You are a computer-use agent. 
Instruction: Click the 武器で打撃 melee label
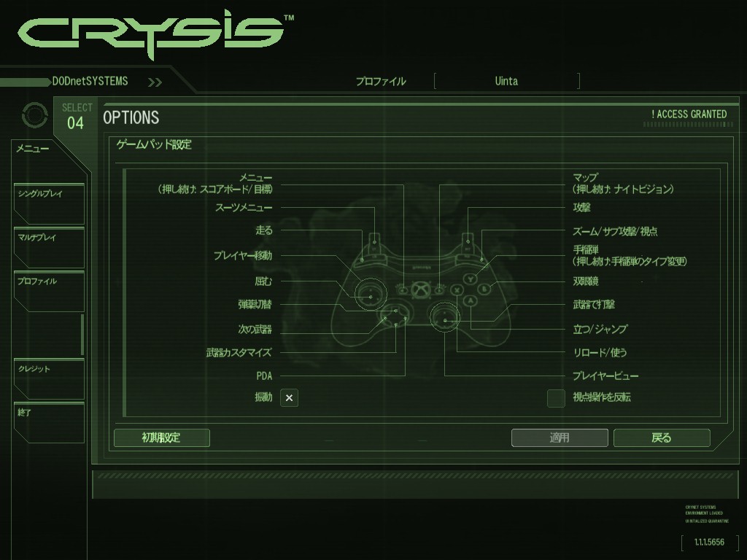point(594,304)
